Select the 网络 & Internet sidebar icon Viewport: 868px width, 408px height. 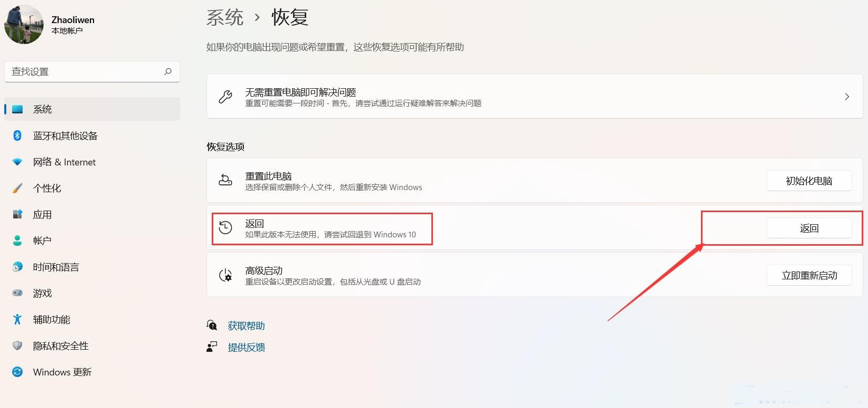click(x=17, y=162)
